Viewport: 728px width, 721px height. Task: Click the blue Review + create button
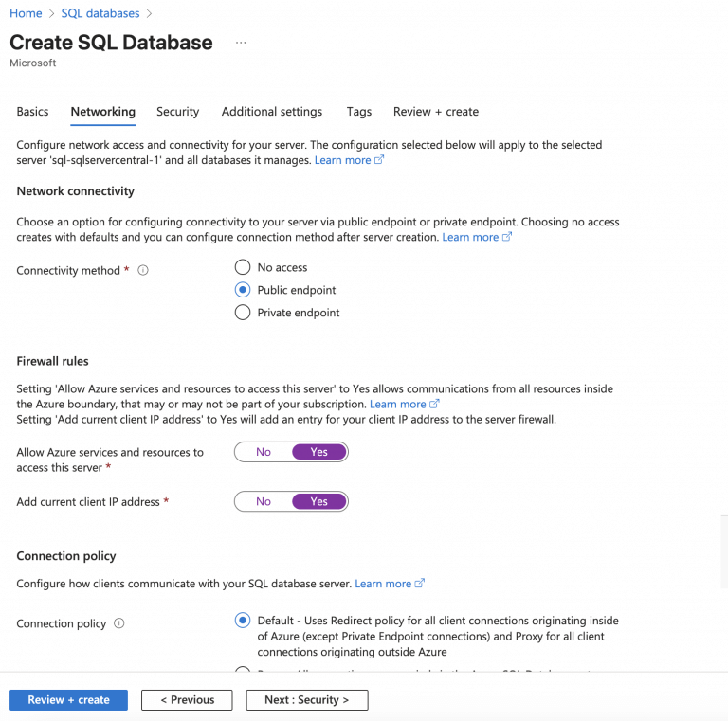pos(68,700)
